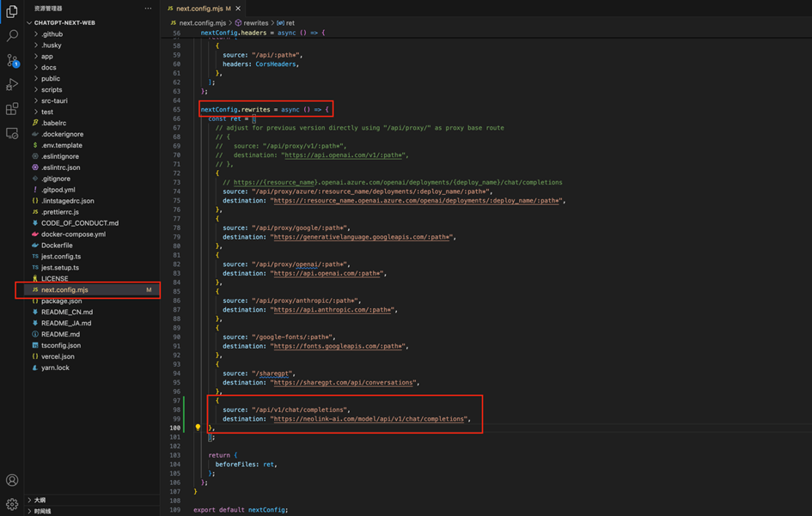Click line number 100 in the gutter
Image resolution: width=812 pixels, height=516 pixels.
(x=175, y=428)
